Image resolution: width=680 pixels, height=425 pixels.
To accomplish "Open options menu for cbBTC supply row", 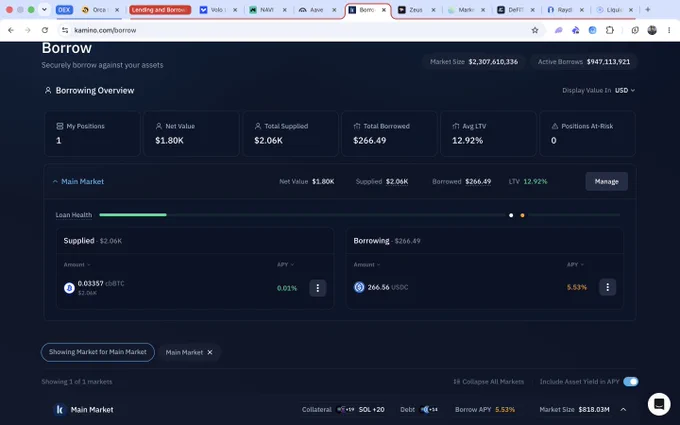I will 317,288.
